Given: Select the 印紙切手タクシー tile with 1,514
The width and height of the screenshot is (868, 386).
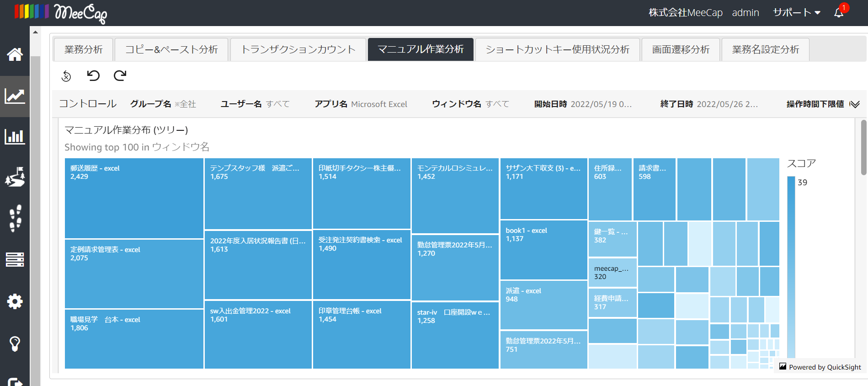Looking at the screenshot, I should [362, 193].
